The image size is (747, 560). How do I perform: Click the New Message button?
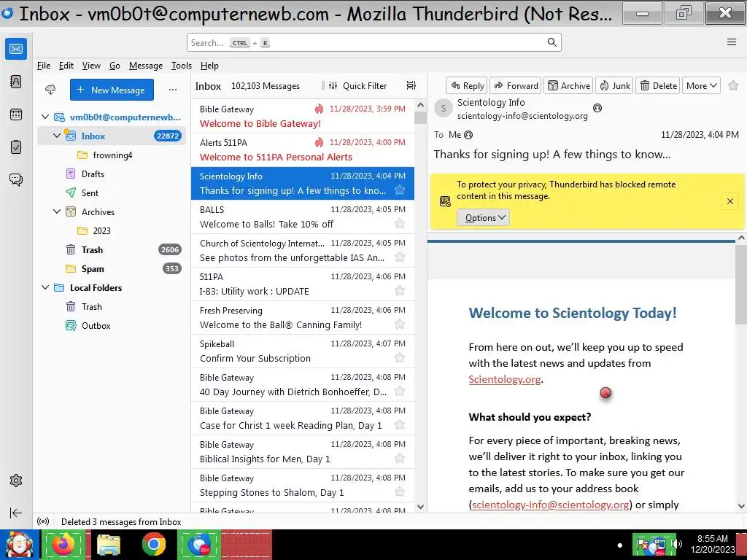[x=112, y=90]
